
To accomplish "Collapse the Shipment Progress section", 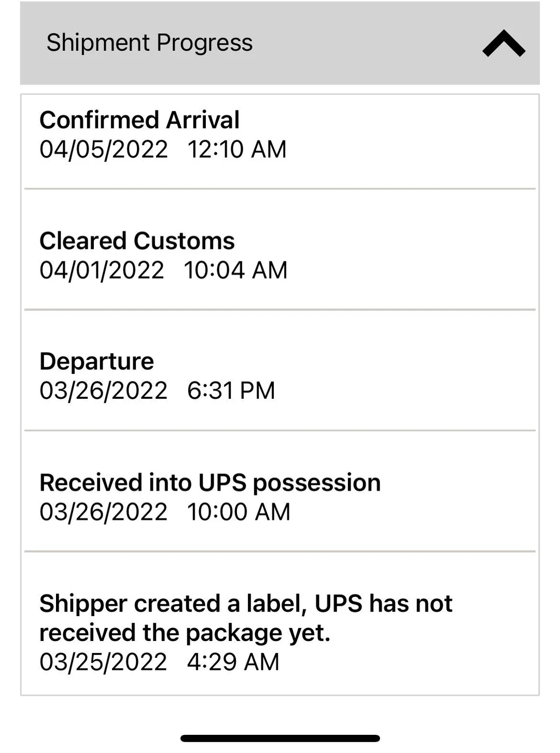I will coord(502,44).
